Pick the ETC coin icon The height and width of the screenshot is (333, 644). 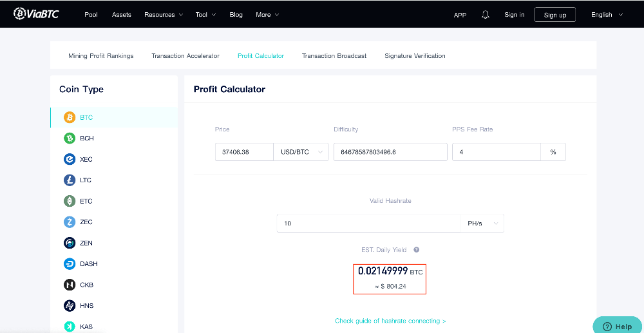point(70,201)
